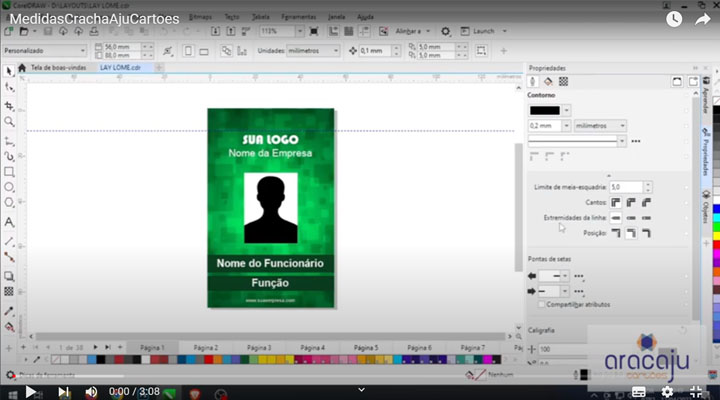720x400 pixels.
Task: Open the zoom level dropdown
Action: point(299,31)
